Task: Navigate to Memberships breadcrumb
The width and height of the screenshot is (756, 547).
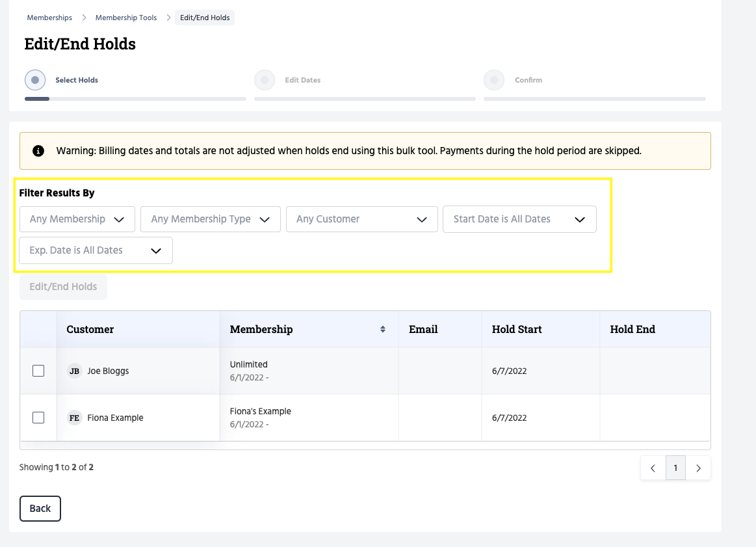Action: pyautogui.click(x=49, y=18)
